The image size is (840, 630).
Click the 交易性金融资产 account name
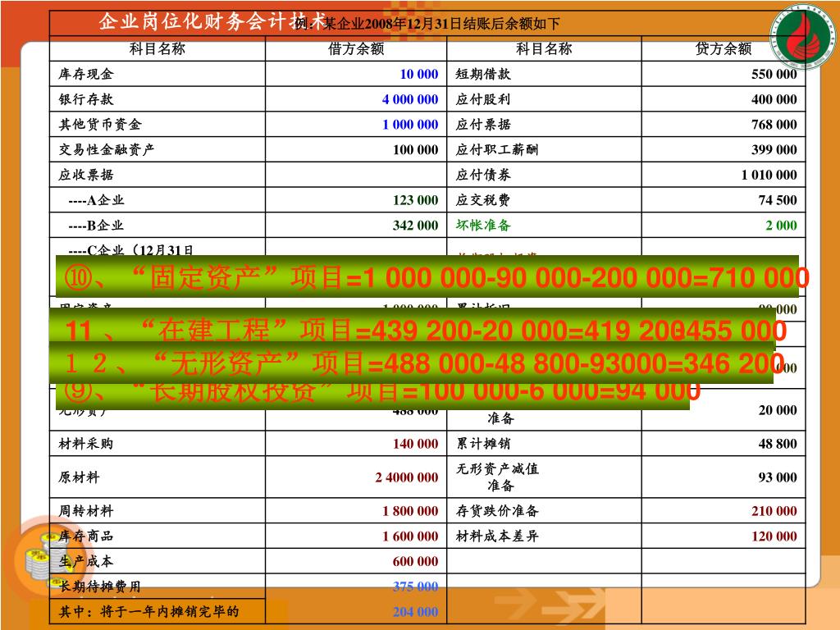point(107,149)
